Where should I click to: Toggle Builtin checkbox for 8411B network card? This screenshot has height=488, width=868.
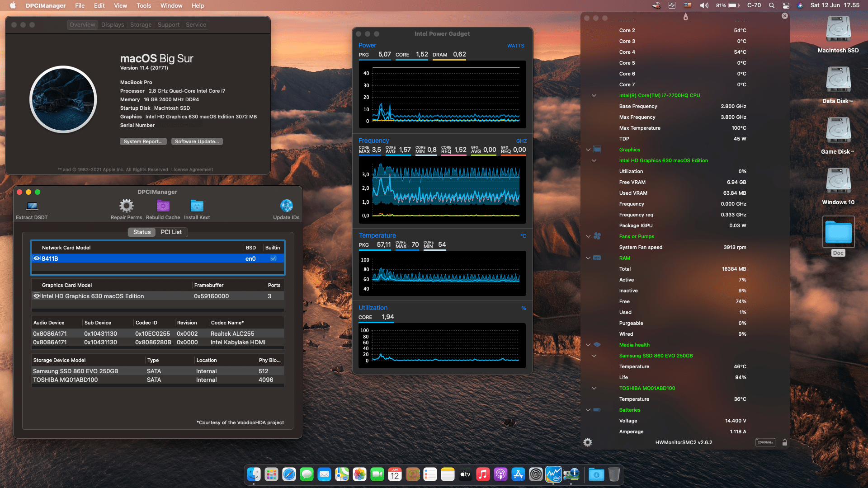click(x=274, y=258)
